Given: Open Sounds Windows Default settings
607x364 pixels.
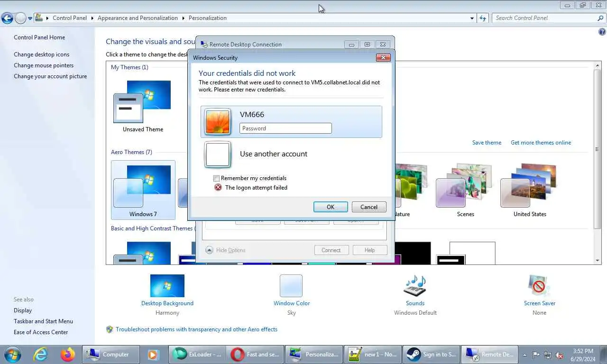Looking at the screenshot, I should (x=415, y=294).
